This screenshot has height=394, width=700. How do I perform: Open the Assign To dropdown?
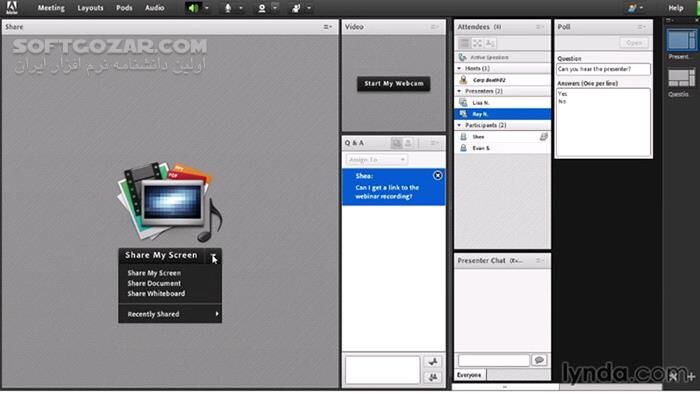[376, 160]
